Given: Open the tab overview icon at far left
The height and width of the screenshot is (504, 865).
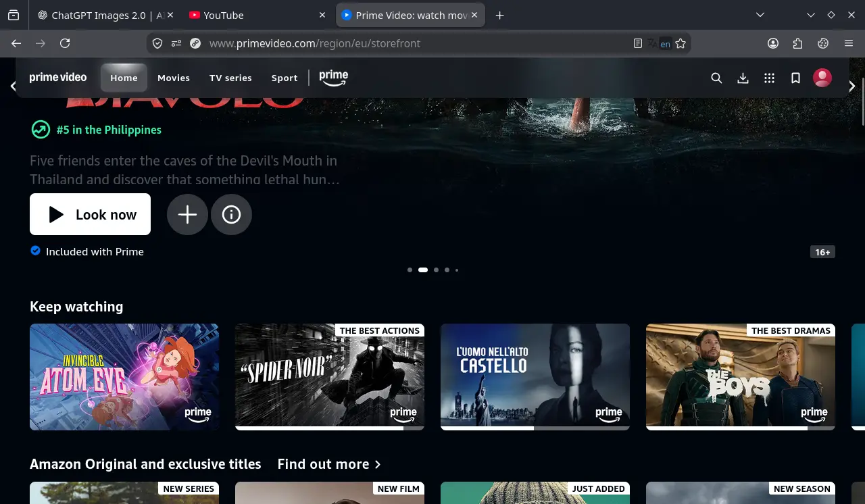Looking at the screenshot, I should tap(14, 15).
